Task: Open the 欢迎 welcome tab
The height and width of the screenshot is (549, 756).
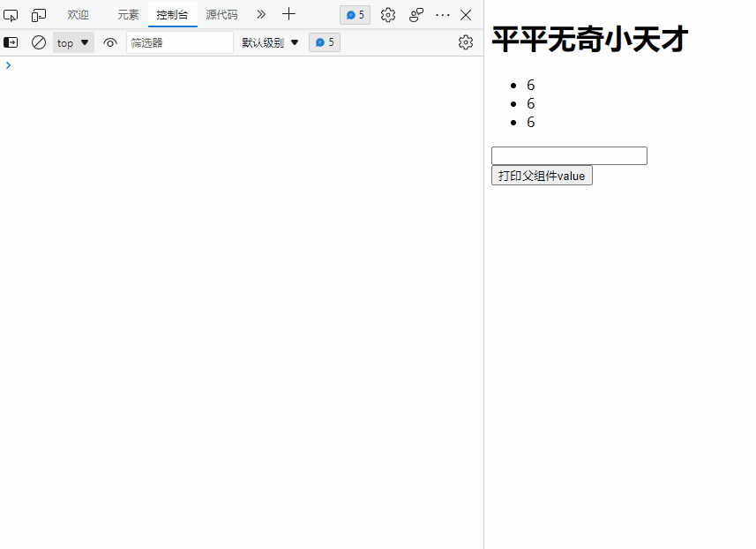Action: pos(78,14)
